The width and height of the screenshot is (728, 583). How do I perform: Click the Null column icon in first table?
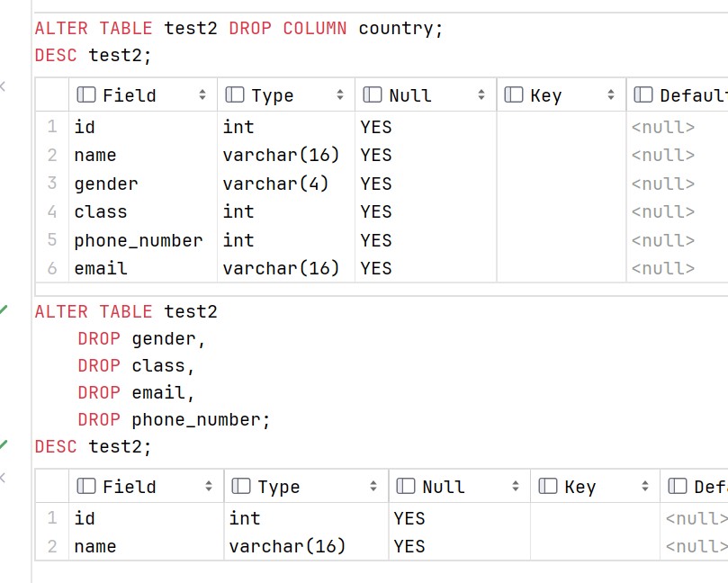pyautogui.click(x=373, y=94)
